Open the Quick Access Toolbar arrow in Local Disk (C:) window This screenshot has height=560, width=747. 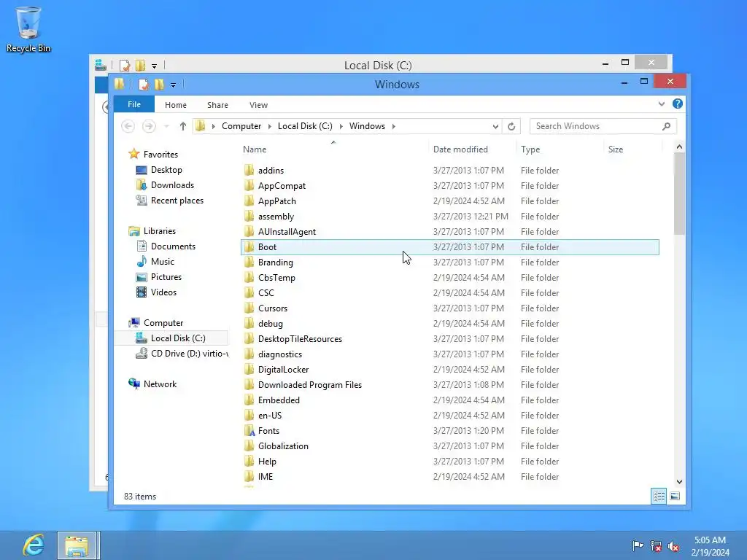(x=155, y=66)
